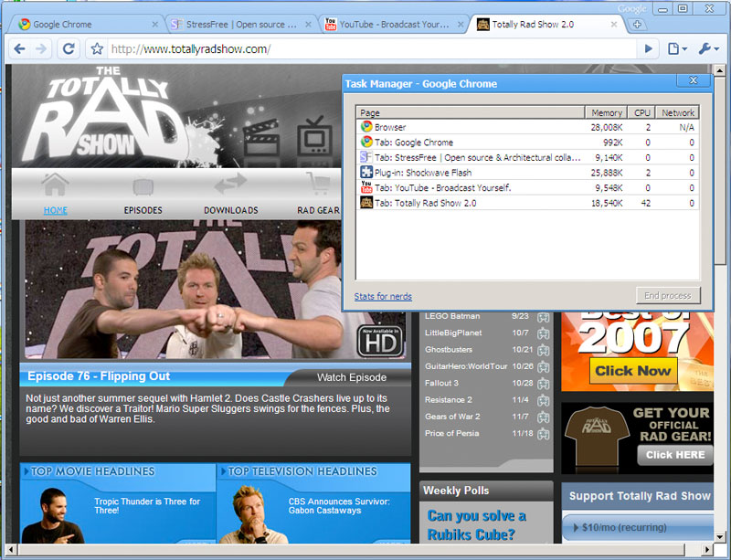
Task: Open the Episode 76 - Flipping Out title
Action: click(99, 376)
